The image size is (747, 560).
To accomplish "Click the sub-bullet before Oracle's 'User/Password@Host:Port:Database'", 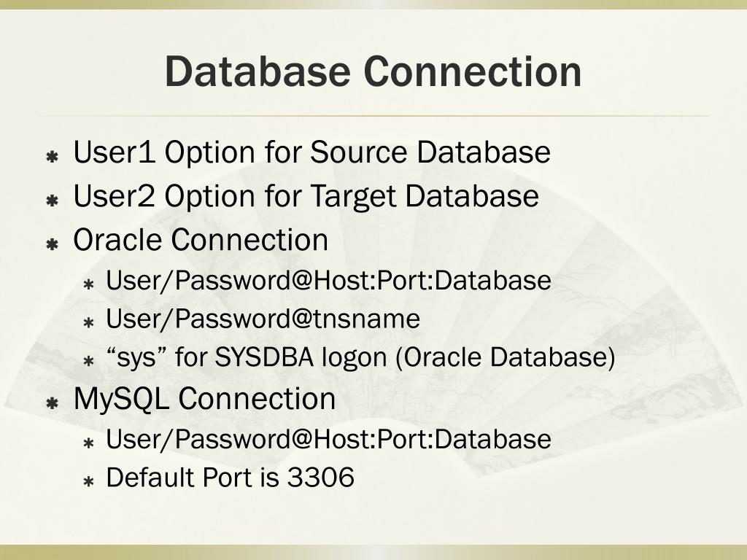I will point(88,284).
